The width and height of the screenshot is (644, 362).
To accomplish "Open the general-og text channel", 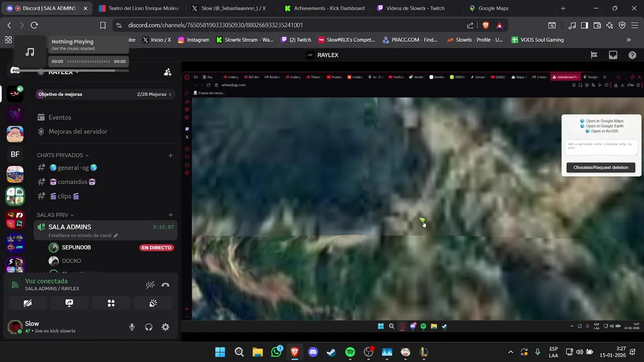I will pos(105,168).
